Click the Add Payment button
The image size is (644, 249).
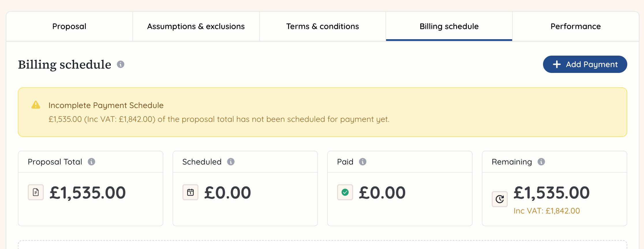point(585,64)
